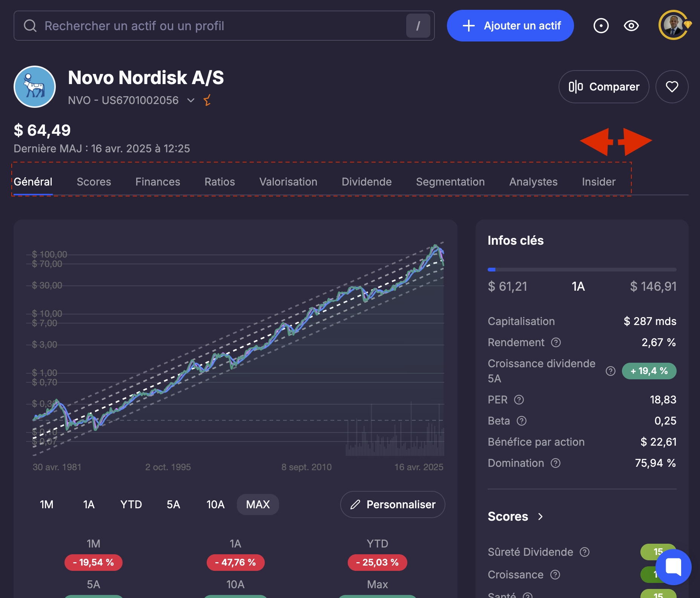Click the Comparer button
700x598 pixels.
604,87
